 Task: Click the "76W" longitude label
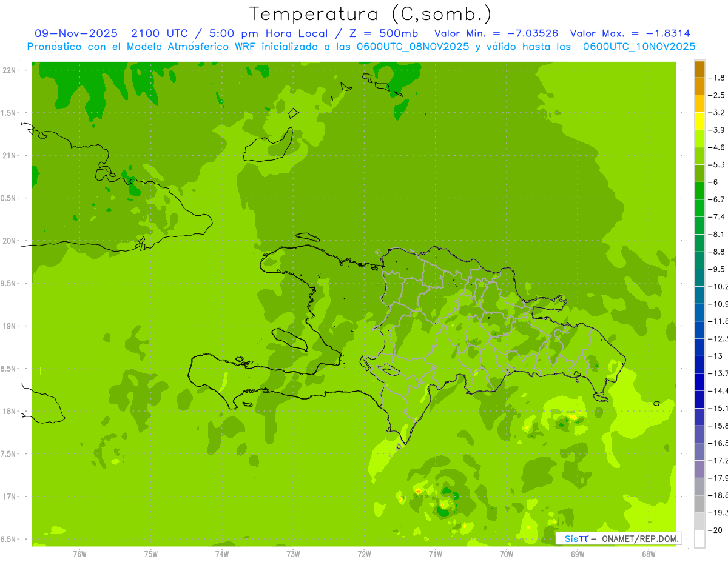tap(79, 554)
